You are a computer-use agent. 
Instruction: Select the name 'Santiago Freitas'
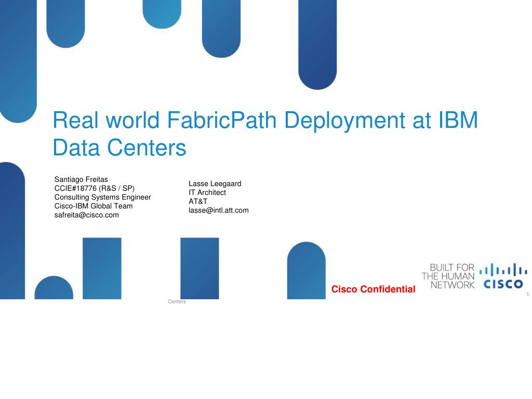81,179
